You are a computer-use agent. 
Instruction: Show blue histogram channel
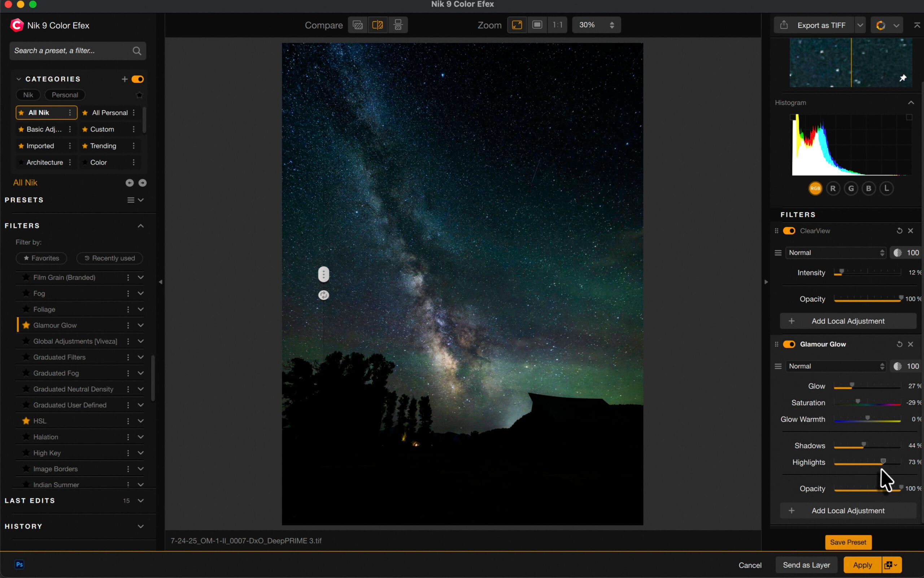coord(869,189)
